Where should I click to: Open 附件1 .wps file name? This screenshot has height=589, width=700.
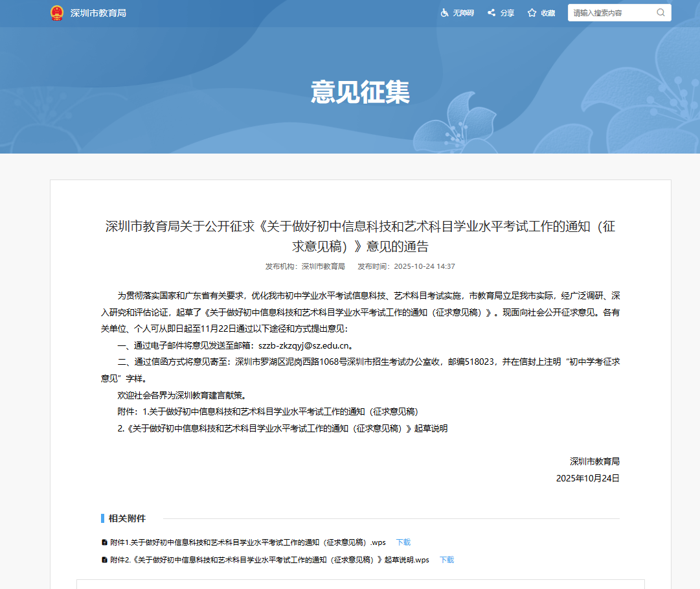point(248,542)
